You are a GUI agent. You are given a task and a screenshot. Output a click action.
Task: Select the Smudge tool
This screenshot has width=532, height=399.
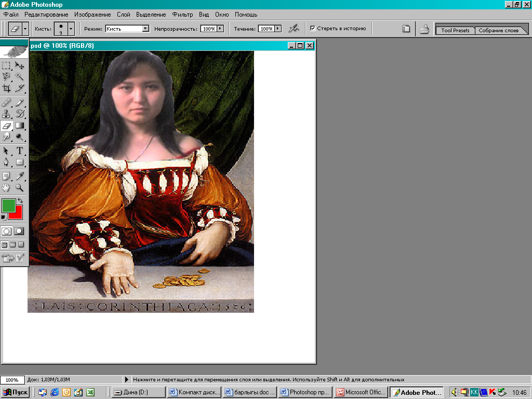(x=6, y=137)
